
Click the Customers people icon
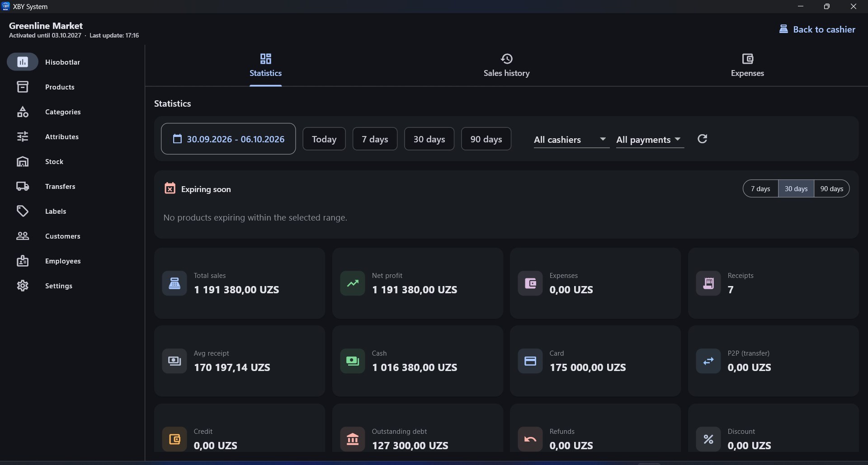pos(23,236)
